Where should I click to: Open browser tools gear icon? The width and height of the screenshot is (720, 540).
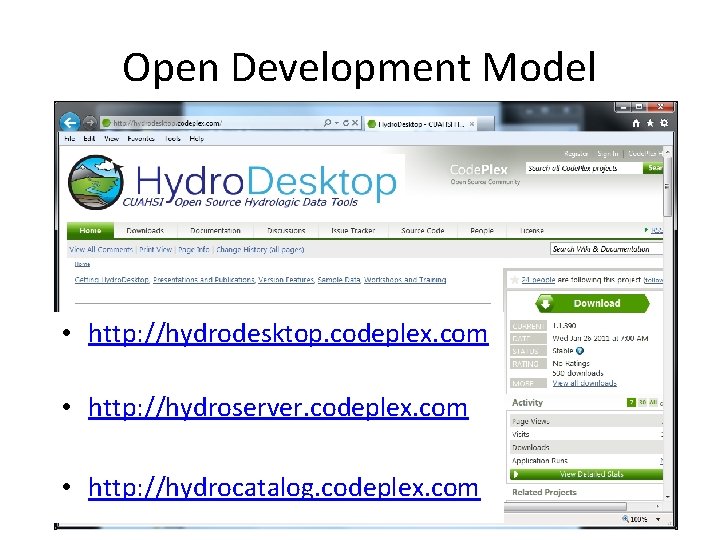coord(664,123)
